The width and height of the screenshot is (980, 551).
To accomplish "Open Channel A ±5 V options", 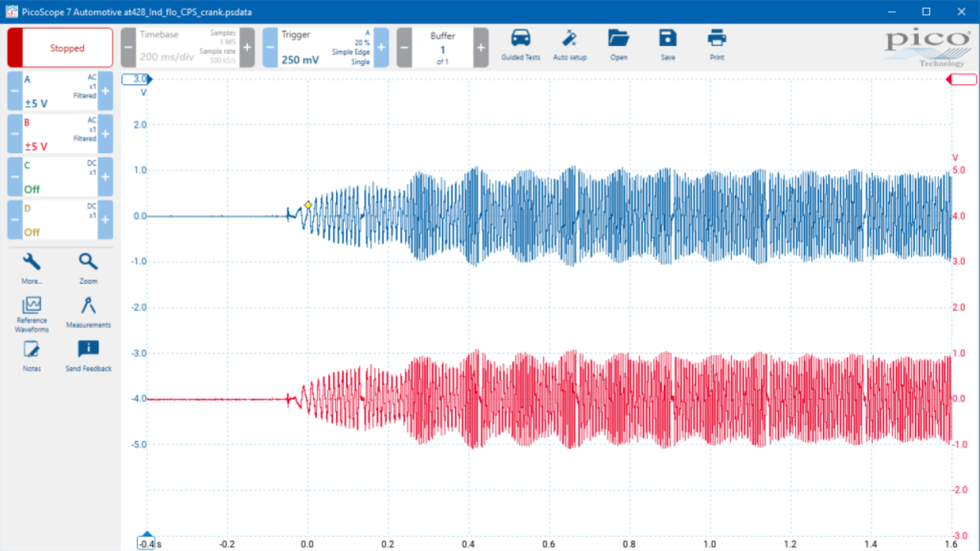I will pyautogui.click(x=60, y=91).
